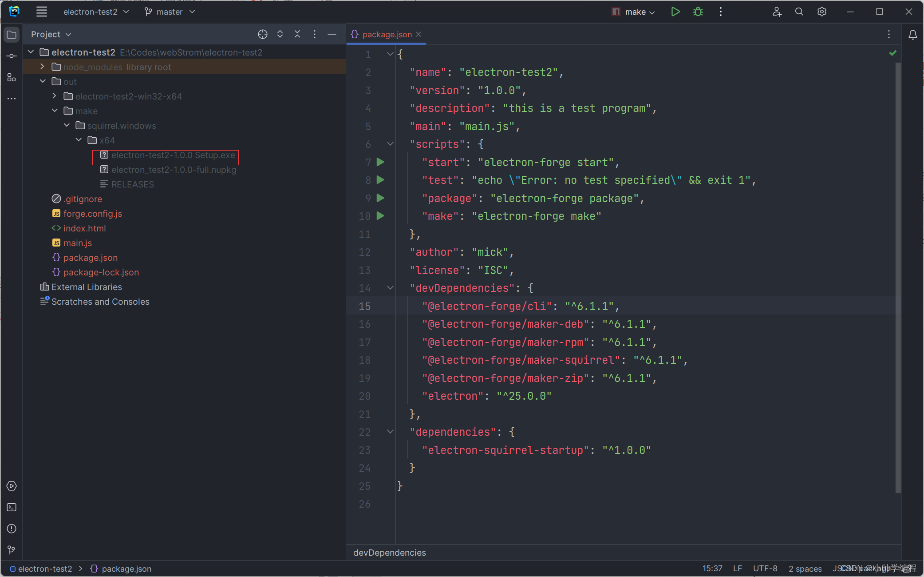Image resolution: width=924 pixels, height=577 pixels.
Task: Click cursor position 15:37 indicator
Action: coord(712,569)
